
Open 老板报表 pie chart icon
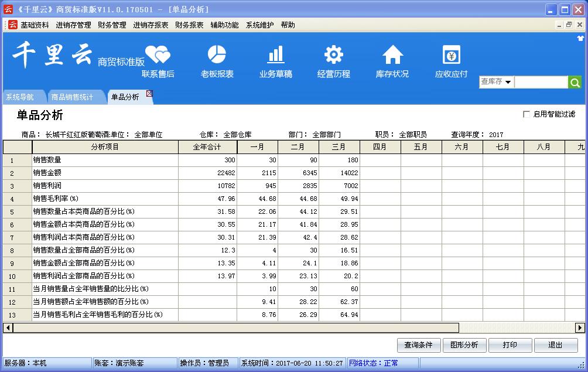point(217,54)
